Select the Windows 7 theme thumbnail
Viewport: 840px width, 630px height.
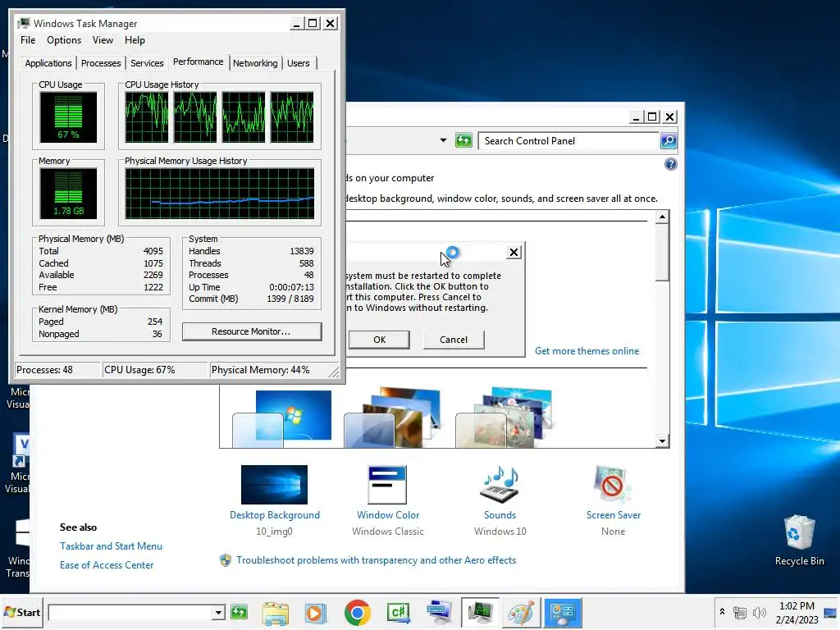[282, 418]
